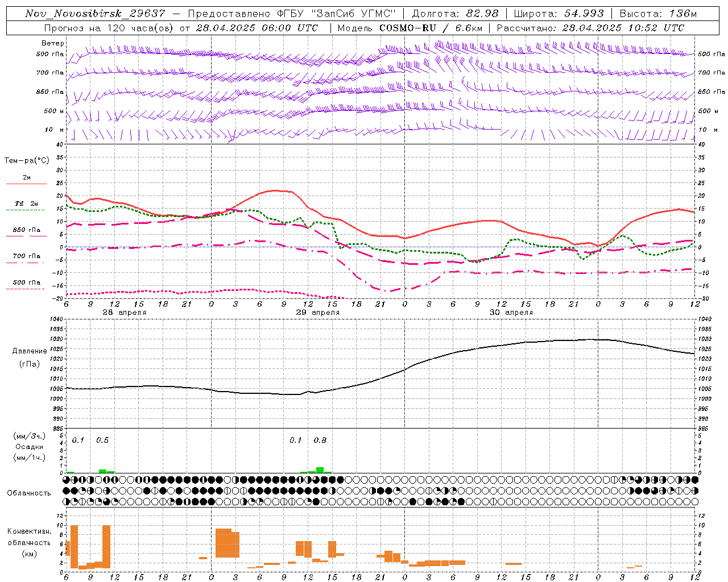The height and width of the screenshot is (582, 728).
Task: Click the tallest green precipitation bar below 0.8
Action: 320,470
